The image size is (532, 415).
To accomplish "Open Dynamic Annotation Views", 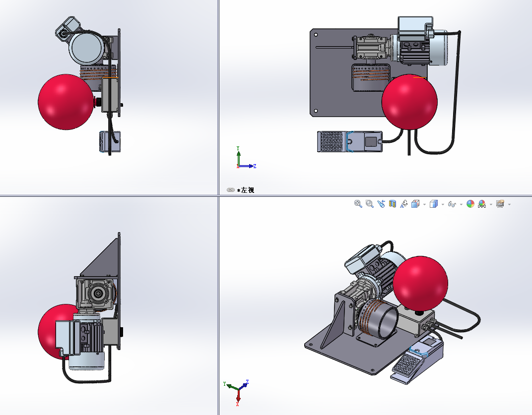I will 404,204.
